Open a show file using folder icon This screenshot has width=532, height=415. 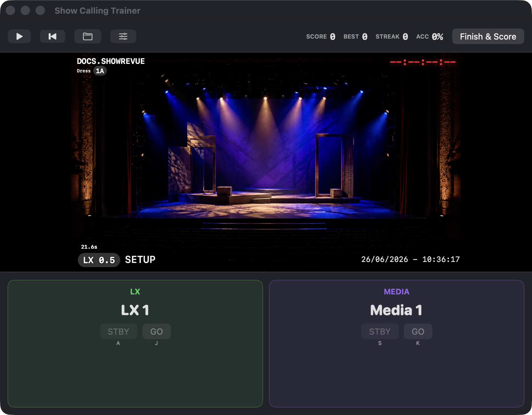tap(88, 36)
